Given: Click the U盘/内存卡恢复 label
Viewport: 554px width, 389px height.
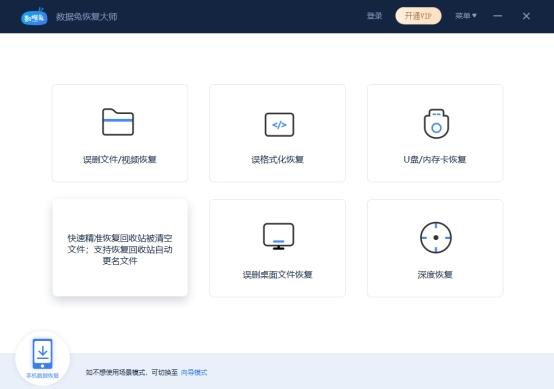Looking at the screenshot, I should [435, 160].
